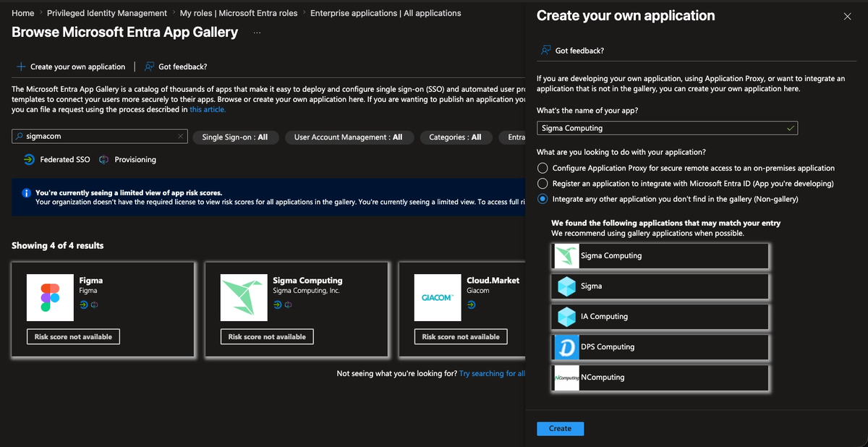The width and height of the screenshot is (868, 447).
Task: Select the DPS Computing suggested app
Action: [660, 347]
